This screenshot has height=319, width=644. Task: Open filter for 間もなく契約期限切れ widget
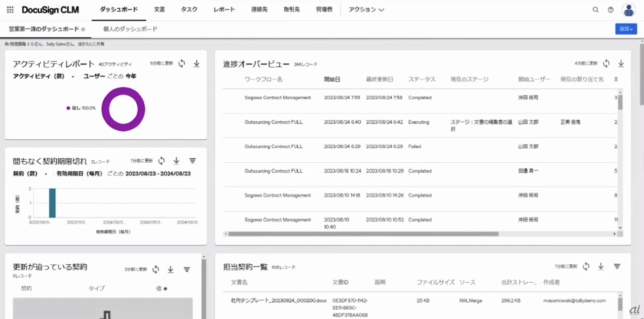[x=192, y=161]
